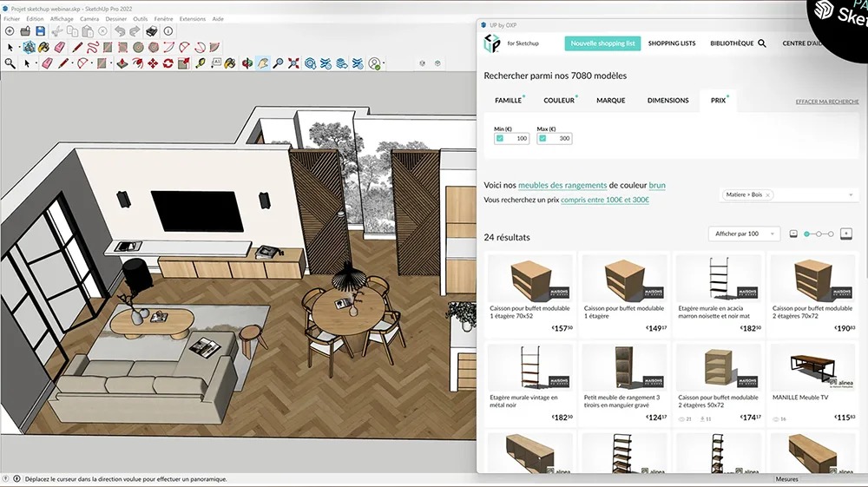Select the Scale tool icon
The image size is (868, 487).
click(183, 63)
